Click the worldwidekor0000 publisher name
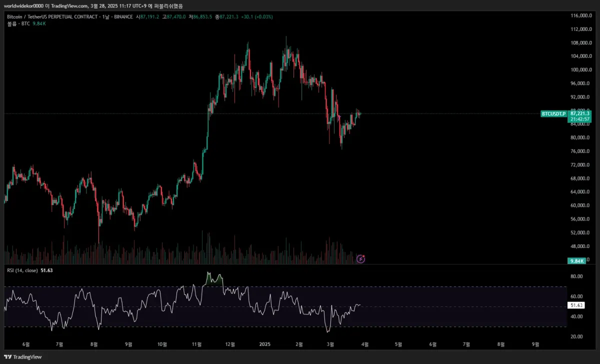Screen dimensions: 600x364 (23, 6)
